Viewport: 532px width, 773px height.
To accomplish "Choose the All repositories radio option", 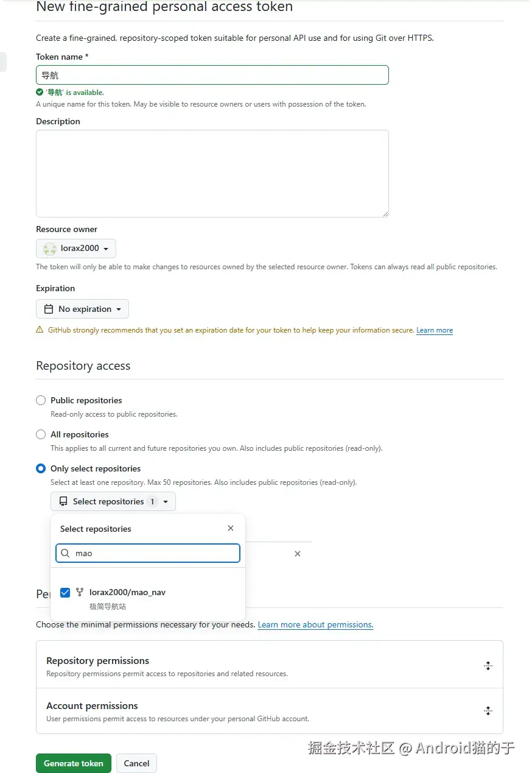I will click(41, 434).
